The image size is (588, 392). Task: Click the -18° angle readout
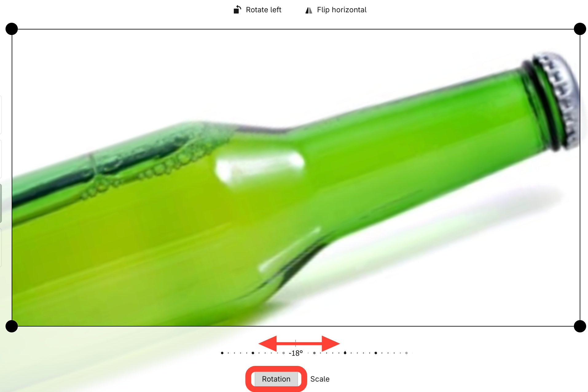click(x=296, y=353)
